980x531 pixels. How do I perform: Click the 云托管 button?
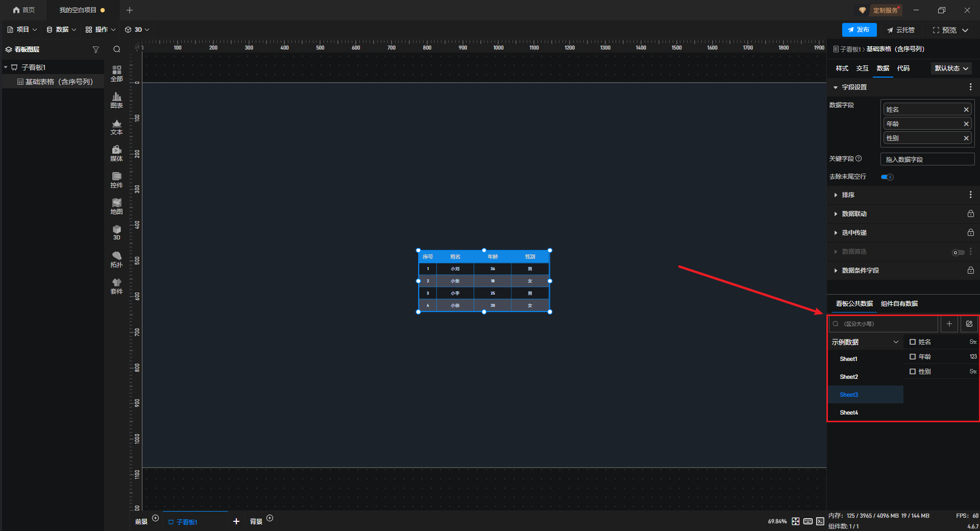pos(901,30)
